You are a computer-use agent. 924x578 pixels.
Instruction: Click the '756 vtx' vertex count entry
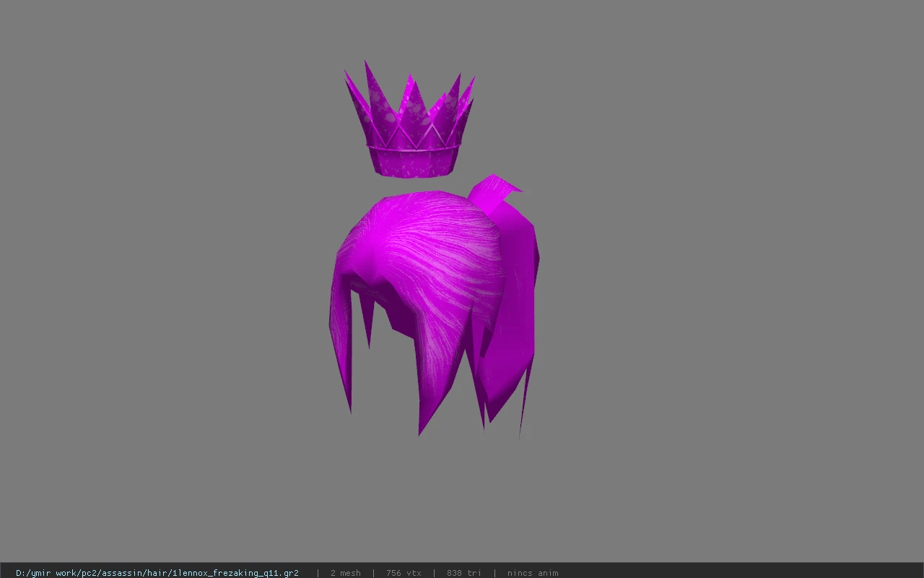click(404, 573)
